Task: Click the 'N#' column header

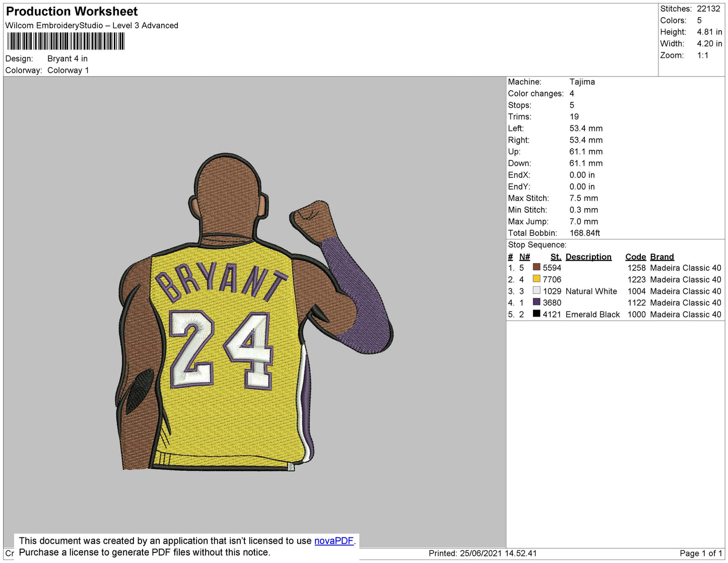Action: point(524,257)
